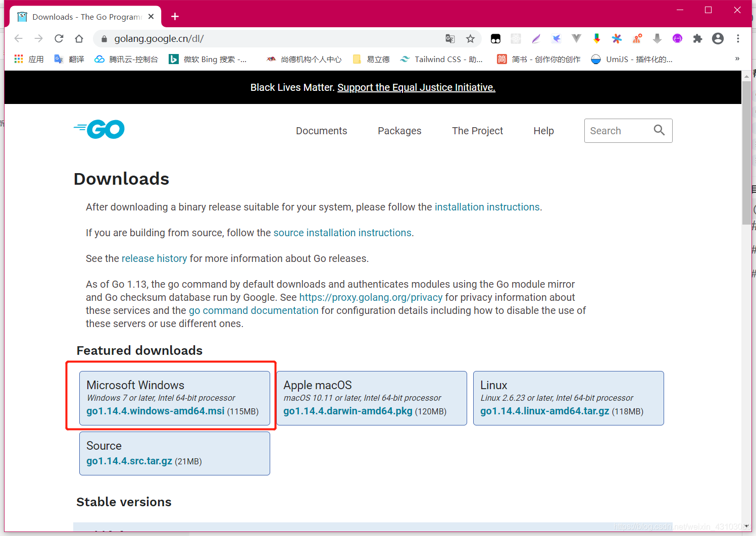Bookmark this page with the star icon
The height and width of the screenshot is (536, 756).
(x=470, y=38)
